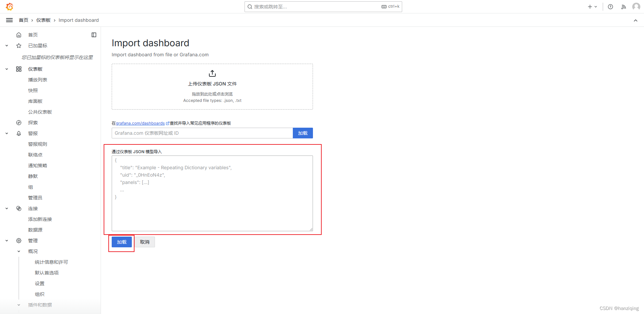Viewport: 644px width, 314px height.
Task: Click 仪表板 breadcrumb link
Action: click(x=43, y=20)
